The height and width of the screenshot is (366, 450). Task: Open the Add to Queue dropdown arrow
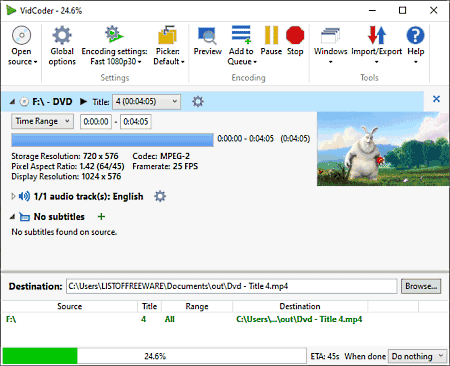point(255,62)
